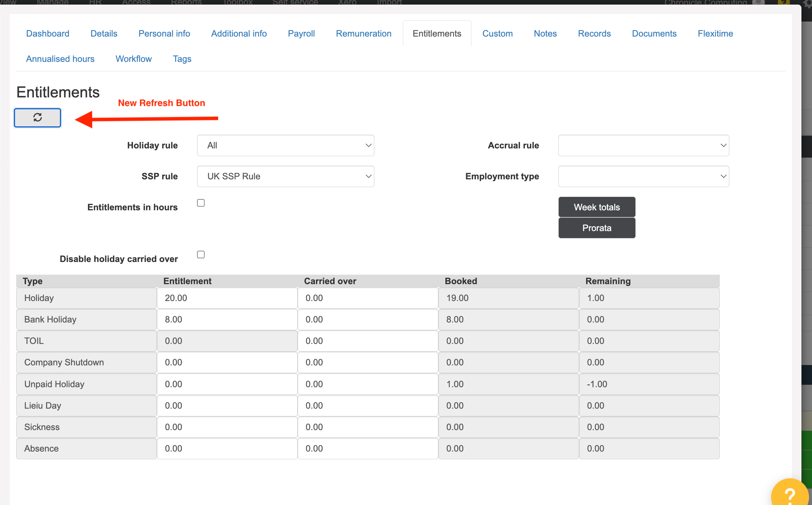
Task: Open the Remuneration tab
Action: (363, 34)
